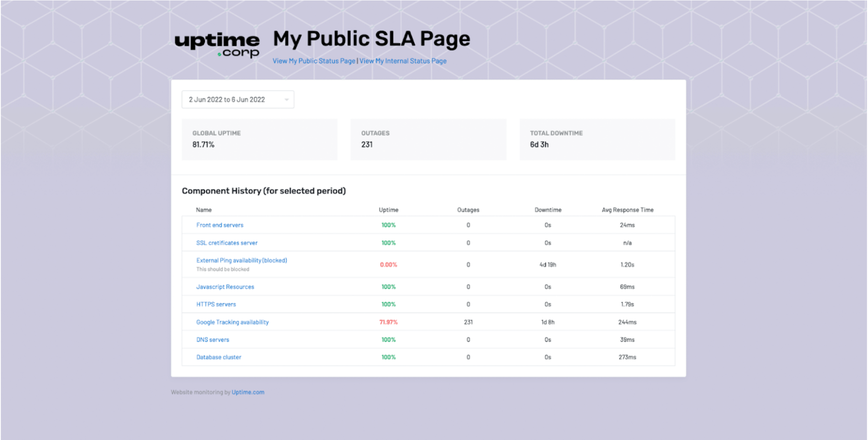Image resolution: width=868 pixels, height=440 pixels.
Task: Click the Total Downtime card showing 6d 3h
Action: [x=597, y=139]
